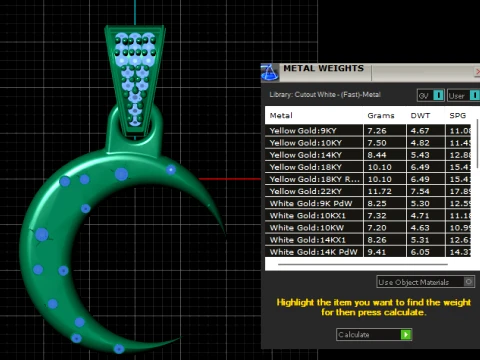The width and height of the screenshot is (480, 360).
Task: Select the White Gold:10KW row
Action: point(368,228)
